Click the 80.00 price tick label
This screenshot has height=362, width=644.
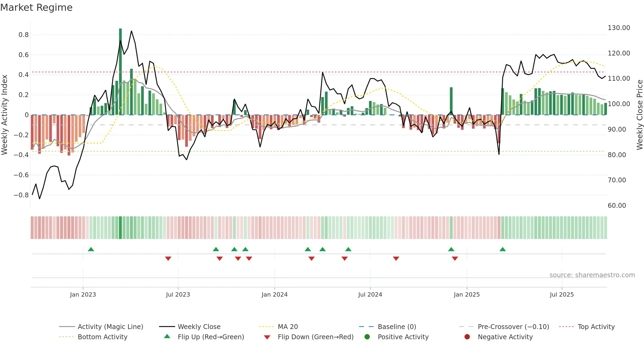pyautogui.click(x=617, y=155)
